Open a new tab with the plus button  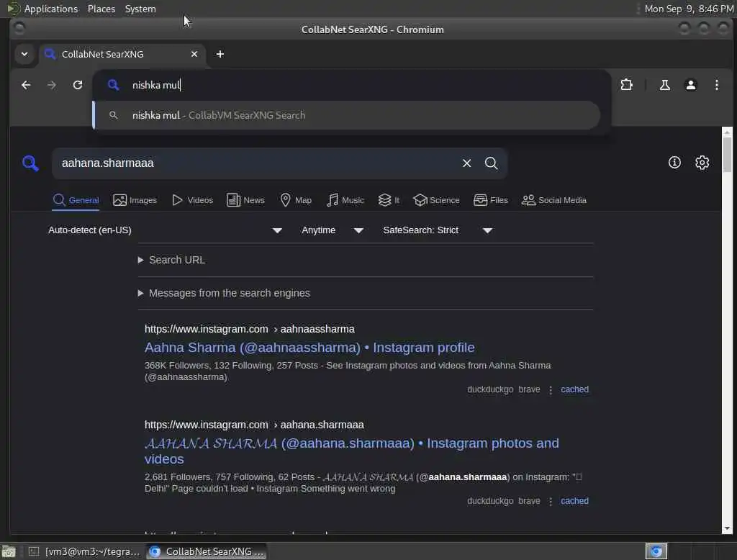pyautogui.click(x=220, y=54)
